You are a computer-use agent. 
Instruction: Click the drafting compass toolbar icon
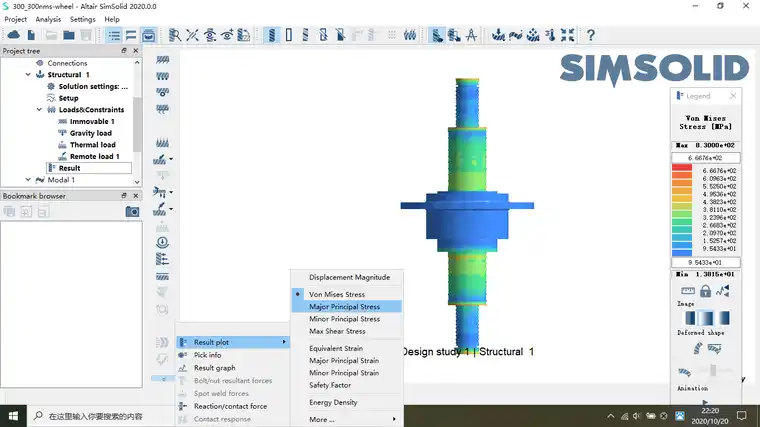pyautogui.click(x=471, y=35)
